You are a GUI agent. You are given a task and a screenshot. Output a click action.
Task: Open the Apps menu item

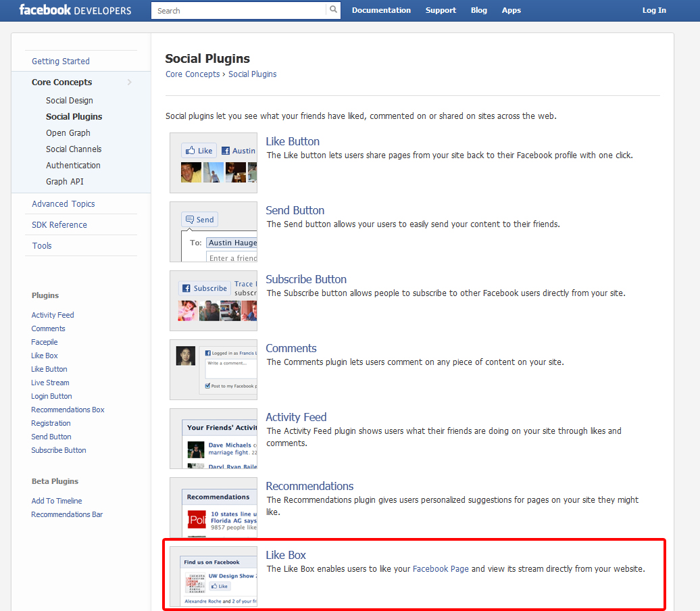[x=511, y=10]
